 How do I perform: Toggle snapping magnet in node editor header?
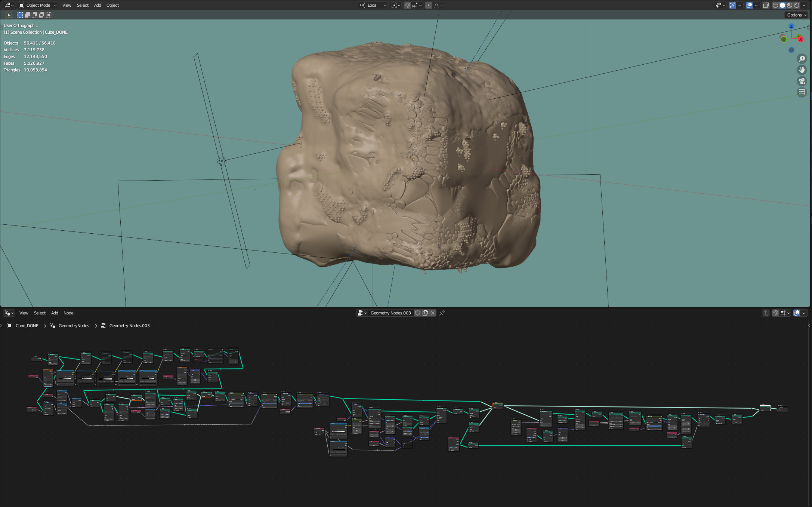[x=775, y=313]
